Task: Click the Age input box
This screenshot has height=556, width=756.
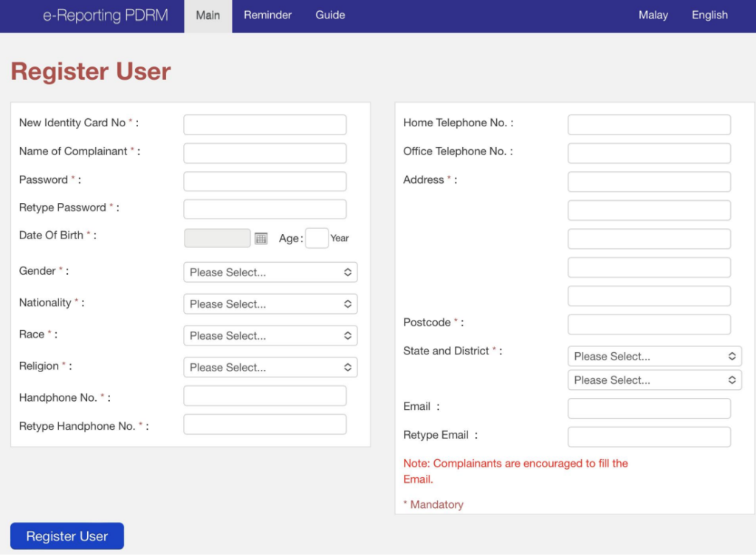Action: 317,238
